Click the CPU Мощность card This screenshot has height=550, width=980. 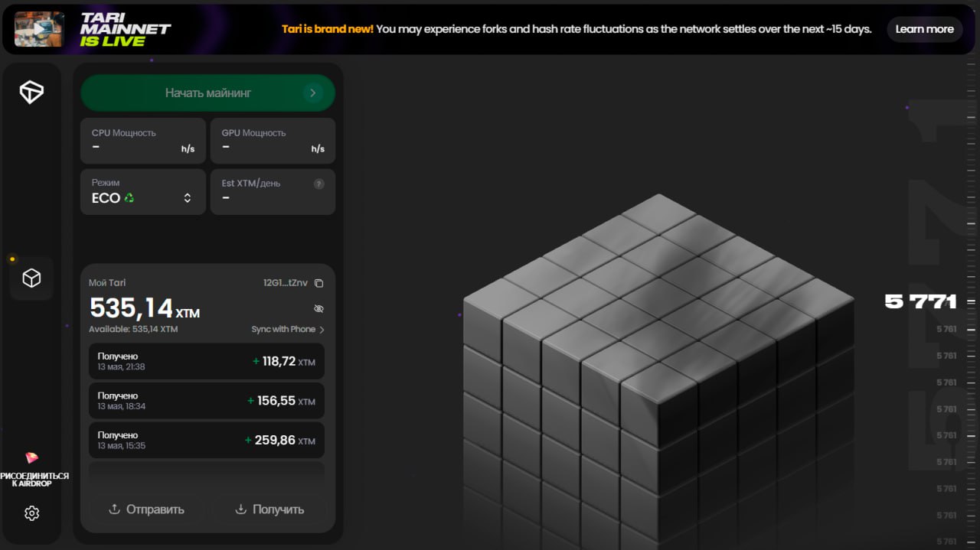coord(143,141)
